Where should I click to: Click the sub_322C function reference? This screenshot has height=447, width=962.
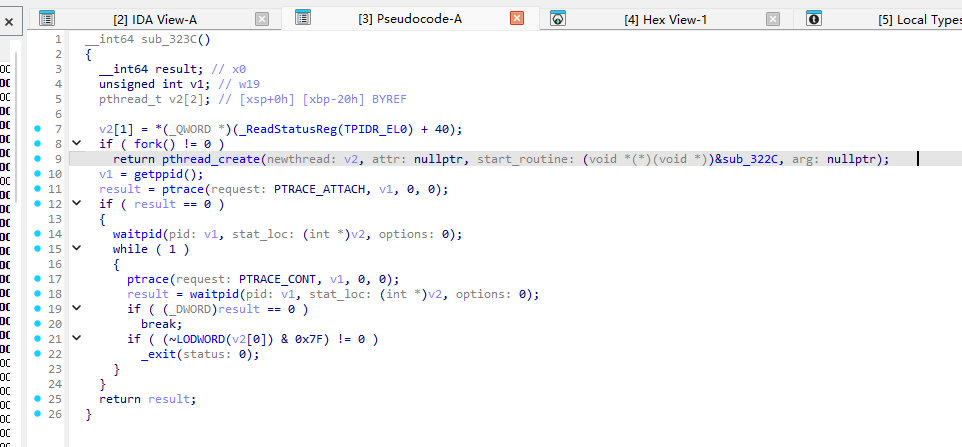coord(752,159)
